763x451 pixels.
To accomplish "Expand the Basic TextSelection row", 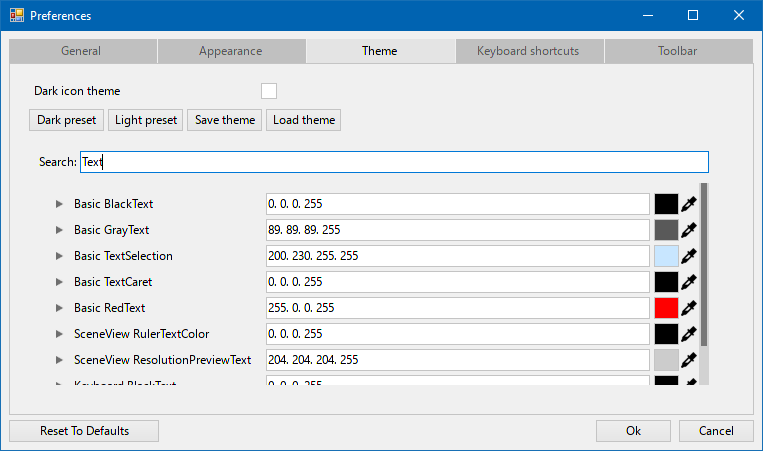I will click(59, 256).
